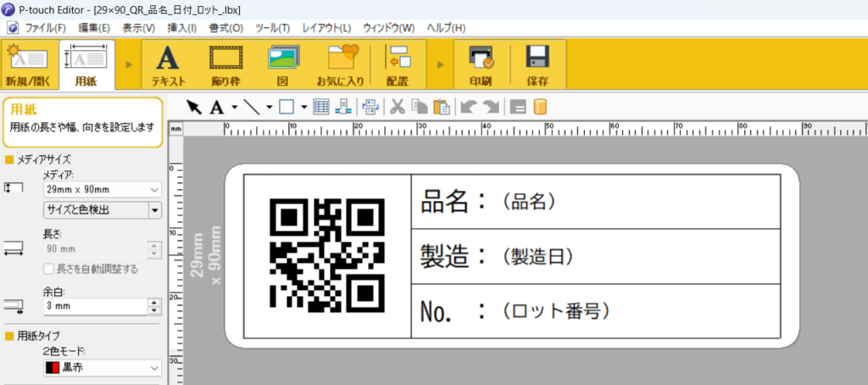The height and width of the screenshot is (385, 868).
Task: Select the arrow pointer tool
Action: (194, 107)
